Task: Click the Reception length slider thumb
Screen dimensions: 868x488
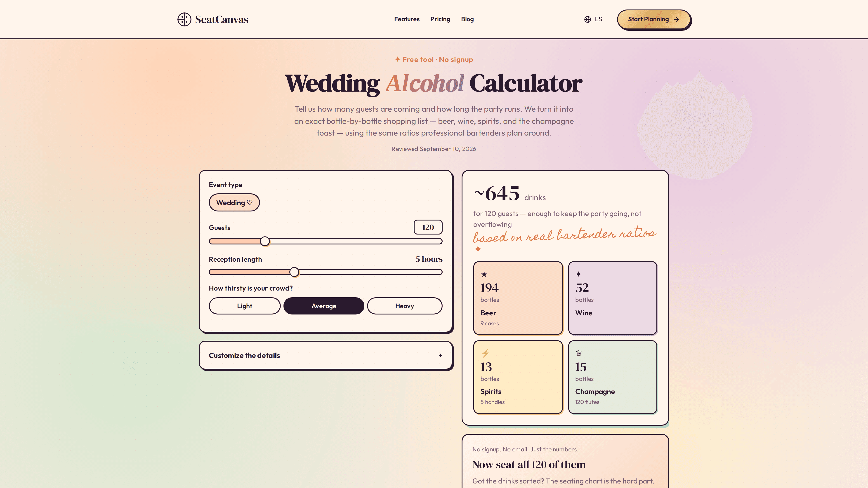Action: (x=294, y=272)
